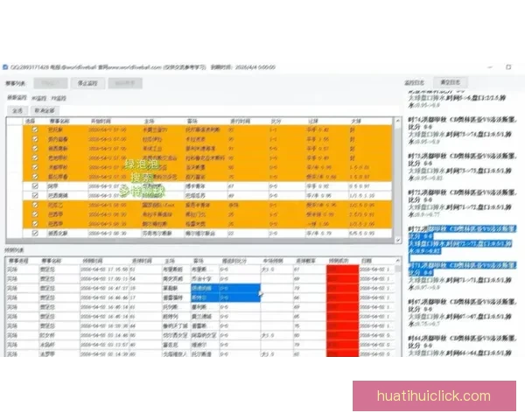Open the 90监控 tab
The image size is (525, 420).
click(39, 99)
